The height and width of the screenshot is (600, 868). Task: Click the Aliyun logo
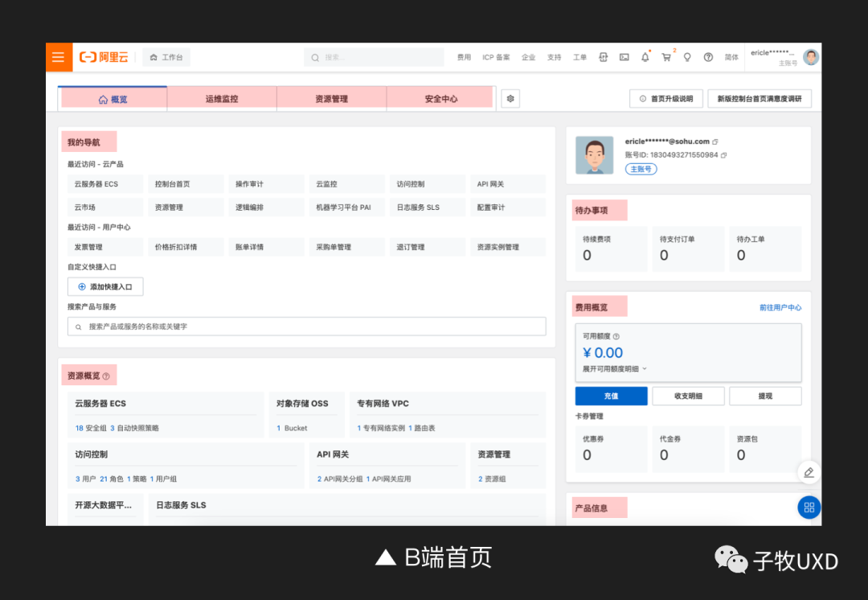[x=104, y=57]
